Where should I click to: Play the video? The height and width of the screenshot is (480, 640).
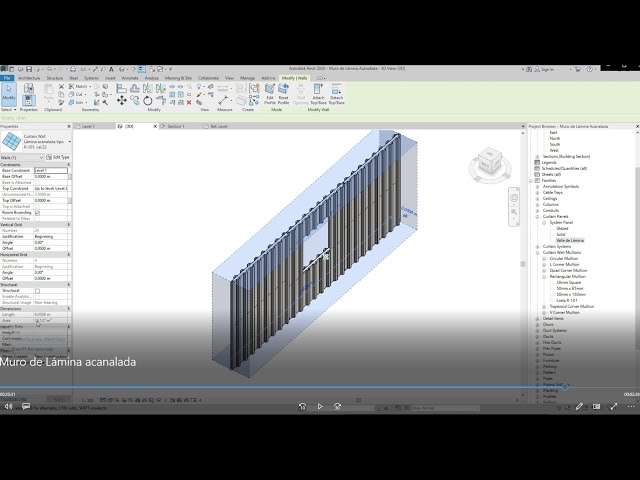click(320, 407)
